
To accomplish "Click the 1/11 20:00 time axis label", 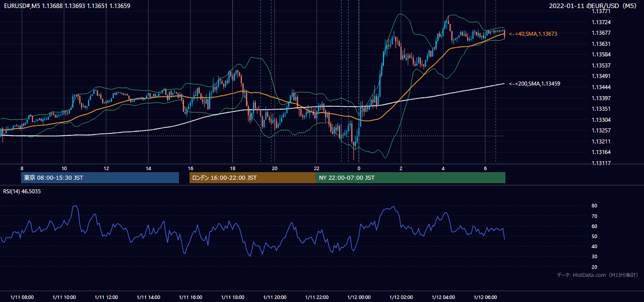I will (275, 297).
